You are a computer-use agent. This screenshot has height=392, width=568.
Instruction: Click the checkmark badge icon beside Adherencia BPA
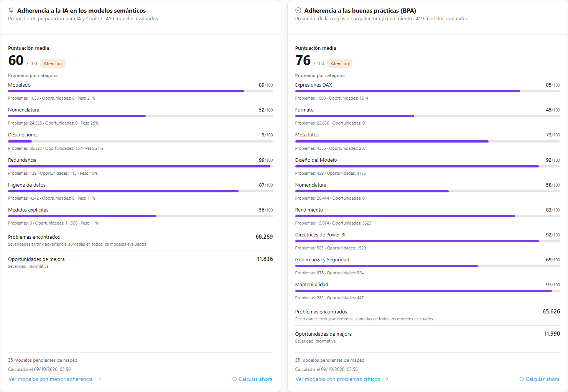298,10
